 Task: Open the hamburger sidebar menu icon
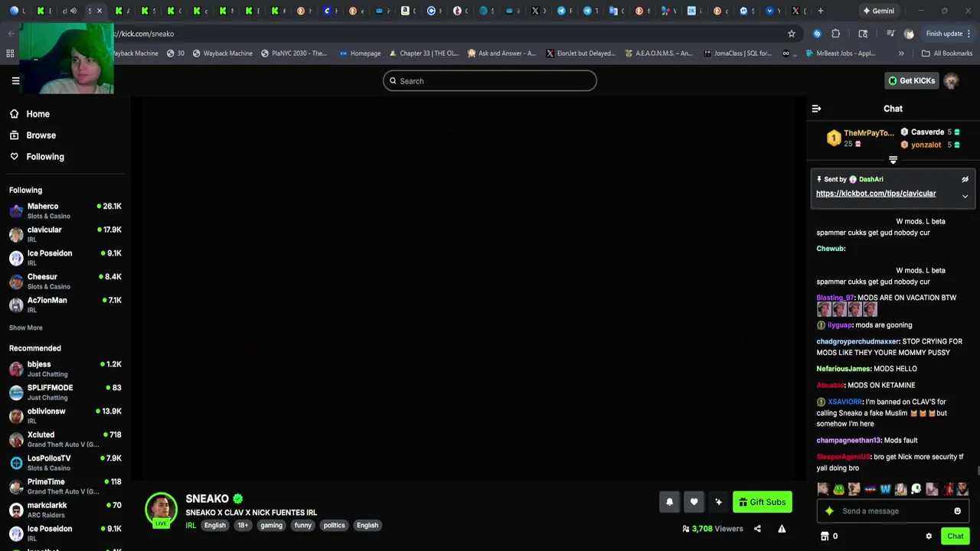(x=15, y=80)
